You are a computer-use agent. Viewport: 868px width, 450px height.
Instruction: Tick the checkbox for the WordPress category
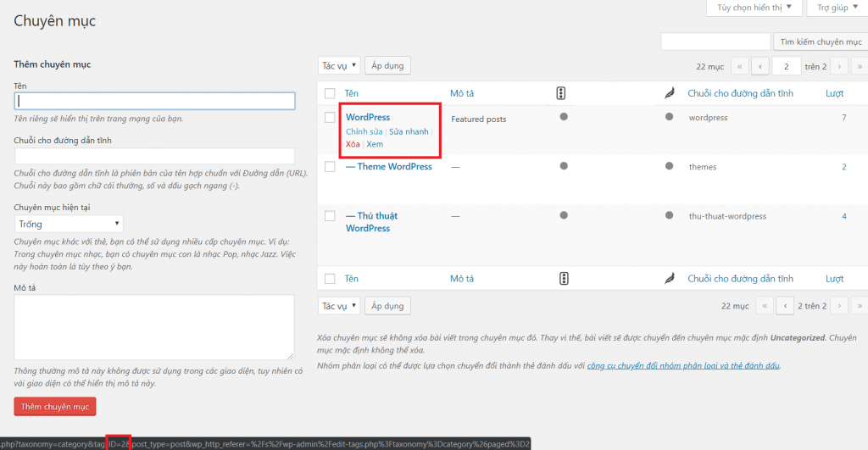[330, 117]
